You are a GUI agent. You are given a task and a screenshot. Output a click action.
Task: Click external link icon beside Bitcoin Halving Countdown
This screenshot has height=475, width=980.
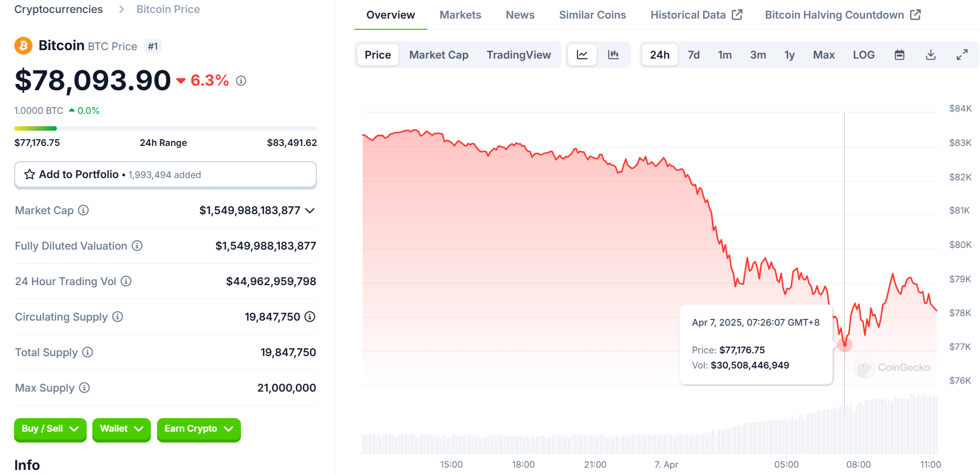coord(915,15)
